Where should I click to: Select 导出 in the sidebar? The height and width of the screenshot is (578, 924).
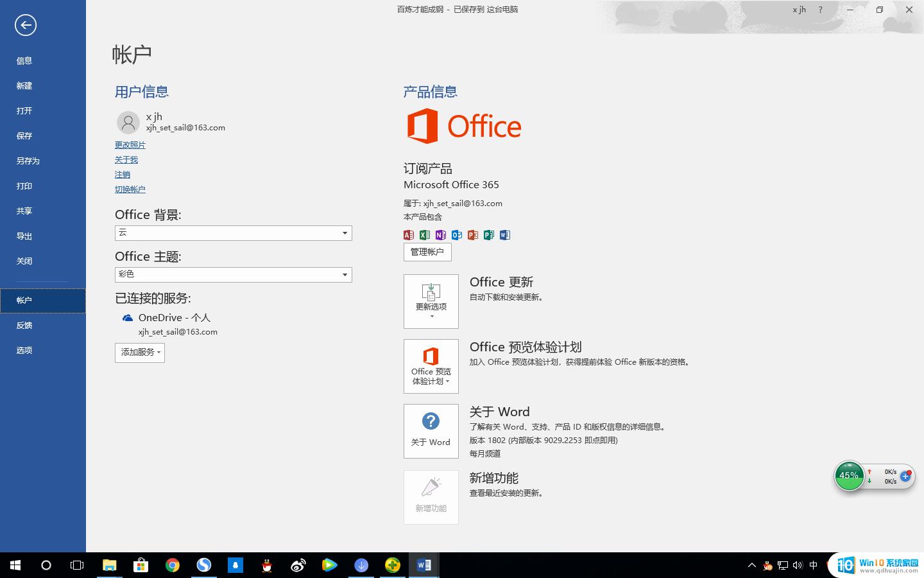(x=43, y=236)
